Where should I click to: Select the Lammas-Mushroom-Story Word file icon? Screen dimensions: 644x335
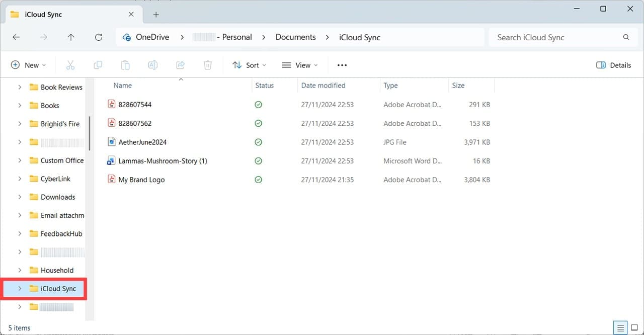point(112,161)
